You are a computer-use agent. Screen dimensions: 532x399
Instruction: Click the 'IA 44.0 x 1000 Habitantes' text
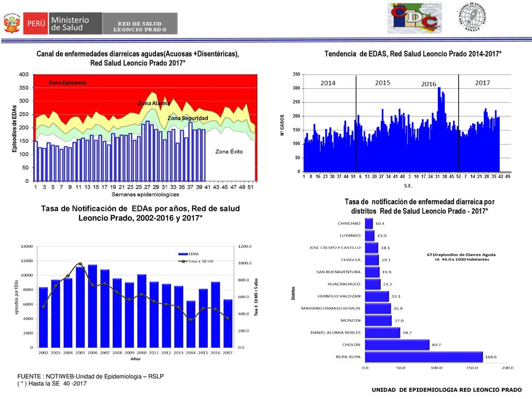click(462, 259)
